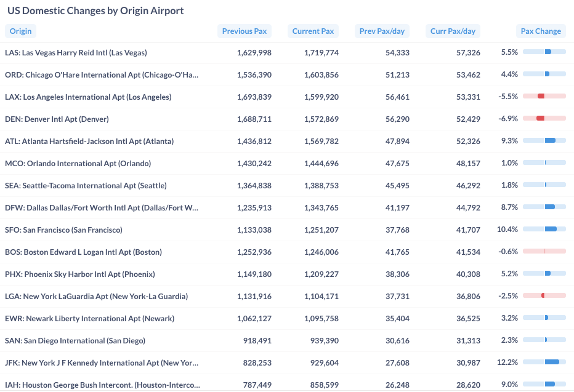The image size is (574, 392).
Task: Select ATL Atlanta Hartsfield-Jackson origin cell
Action: click(89, 142)
